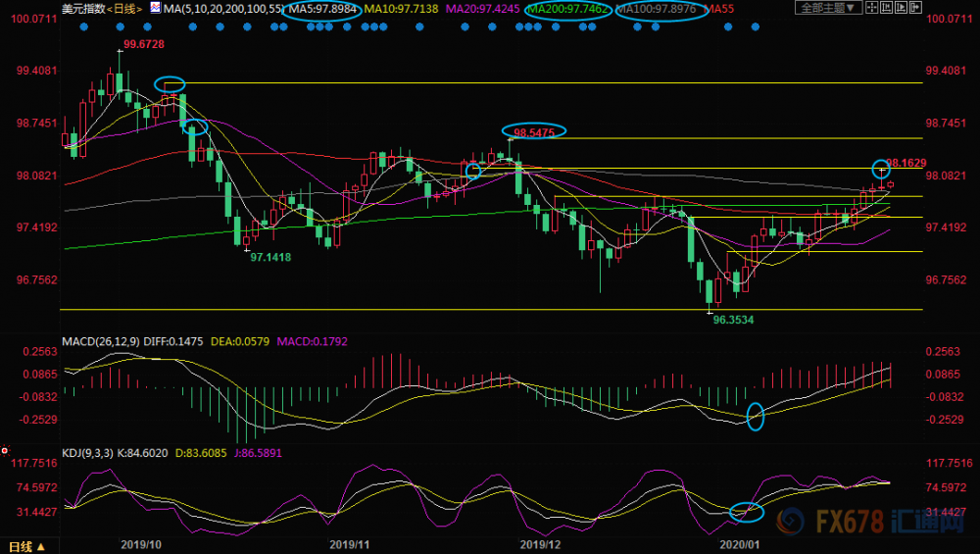Viewport: 980px width, 554px height.
Task: Click MACD left axis value -0.2529
Action: point(38,420)
